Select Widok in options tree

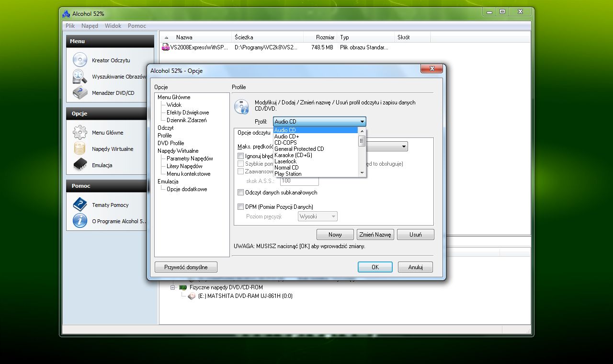[x=174, y=105]
